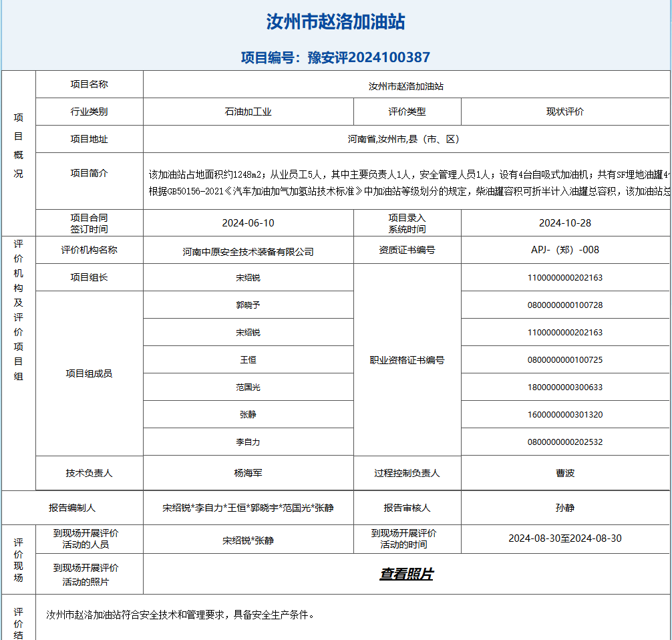Click the 到现场开展评价活动的照片 label
The height and width of the screenshot is (640, 672).
tap(86, 575)
